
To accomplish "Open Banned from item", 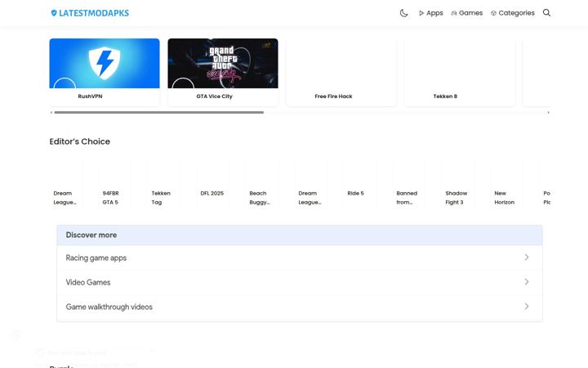I will pyautogui.click(x=409, y=183).
